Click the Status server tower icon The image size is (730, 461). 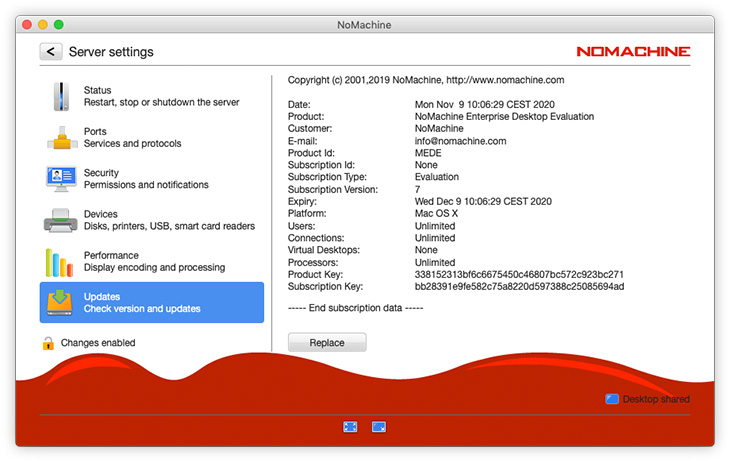click(61, 96)
